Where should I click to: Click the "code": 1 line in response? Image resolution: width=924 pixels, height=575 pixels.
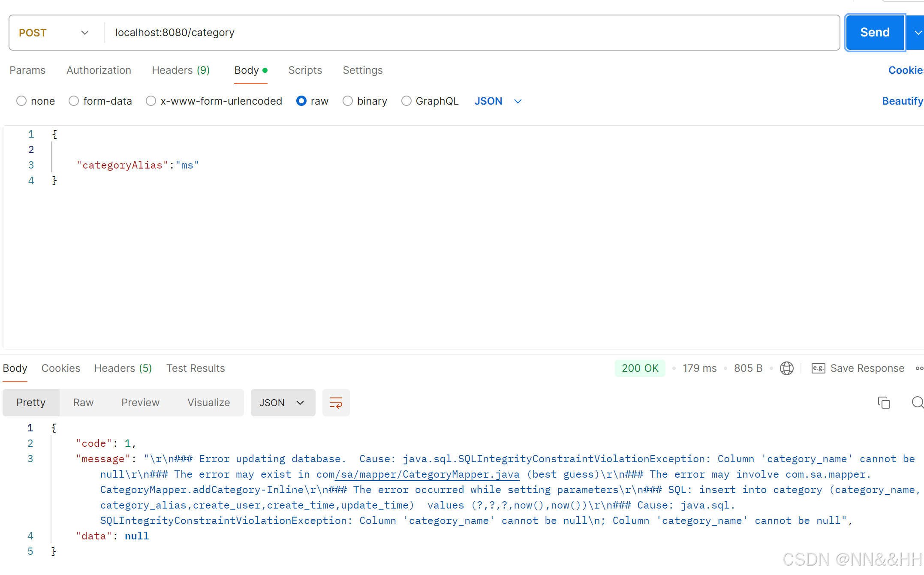click(x=106, y=443)
